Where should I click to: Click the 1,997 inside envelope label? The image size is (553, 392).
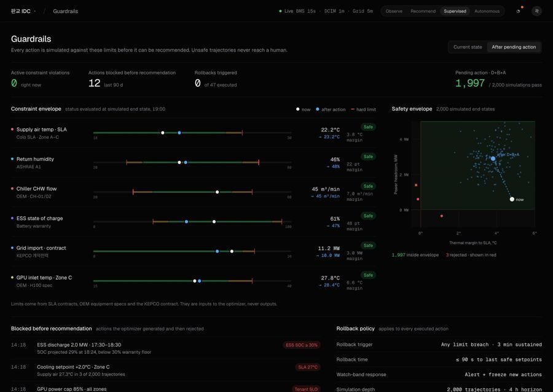click(415, 255)
